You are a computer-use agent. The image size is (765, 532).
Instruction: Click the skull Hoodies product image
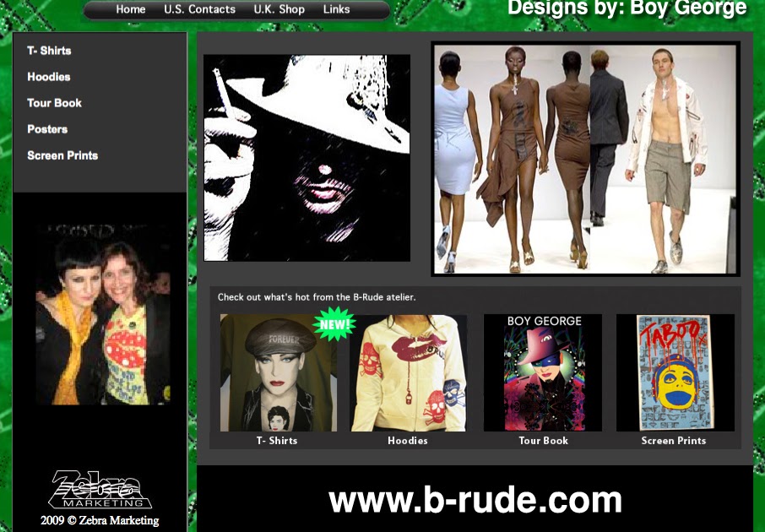(408, 372)
